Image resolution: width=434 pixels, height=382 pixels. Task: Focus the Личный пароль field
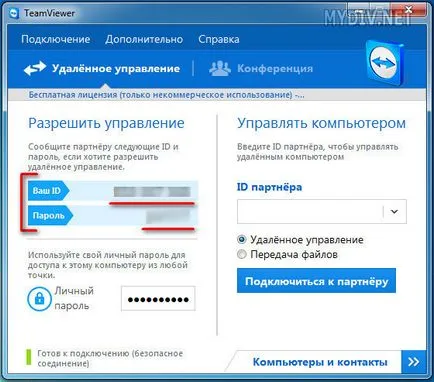coord(158,299)
